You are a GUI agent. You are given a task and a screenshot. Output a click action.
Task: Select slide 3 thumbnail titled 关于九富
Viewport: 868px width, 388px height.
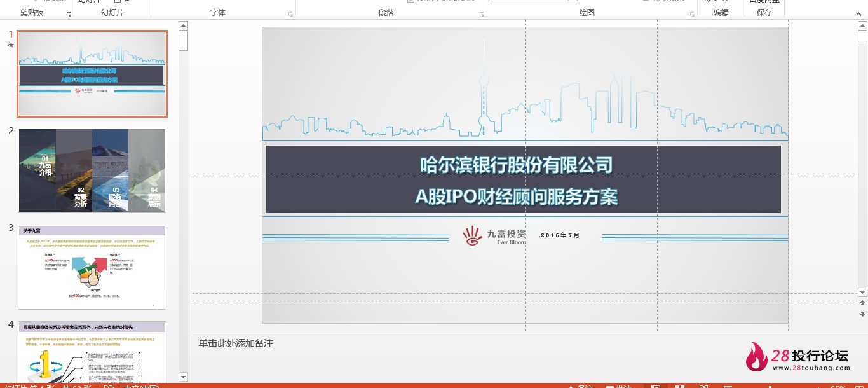pyautogui.click(x=92, y=267)
